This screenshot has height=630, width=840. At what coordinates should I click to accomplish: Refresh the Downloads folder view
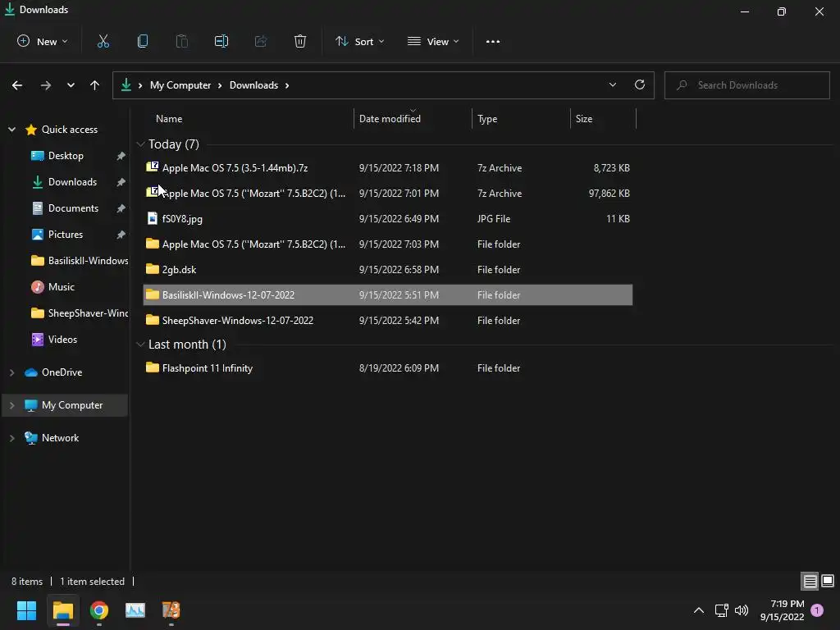(640, 84)
